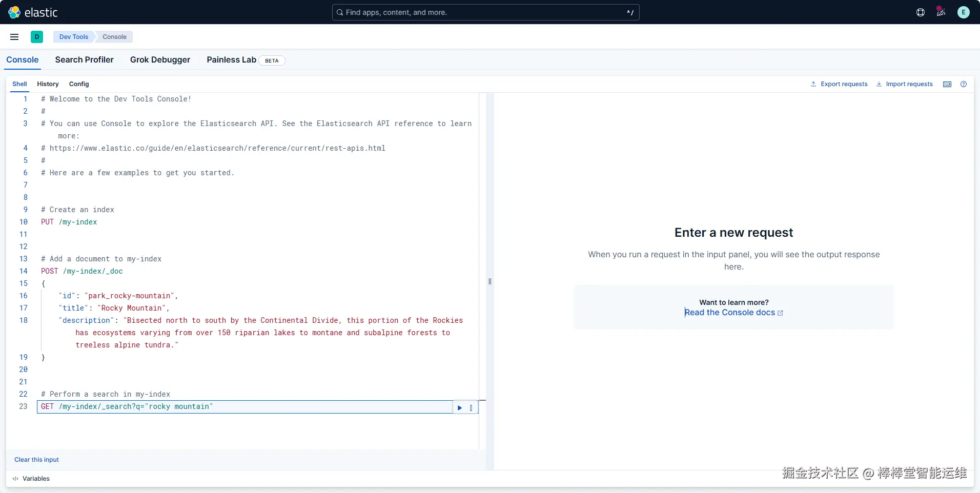This screenshot has height=493, width=980.
Task: Select the Config sub-tab
Action: (79, 84)
